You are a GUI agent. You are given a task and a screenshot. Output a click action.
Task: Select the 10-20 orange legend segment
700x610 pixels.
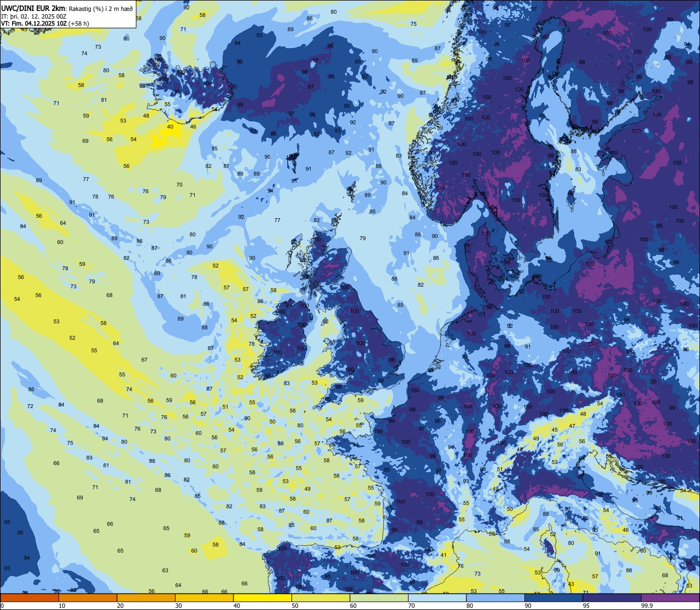(x=87, y=598)
